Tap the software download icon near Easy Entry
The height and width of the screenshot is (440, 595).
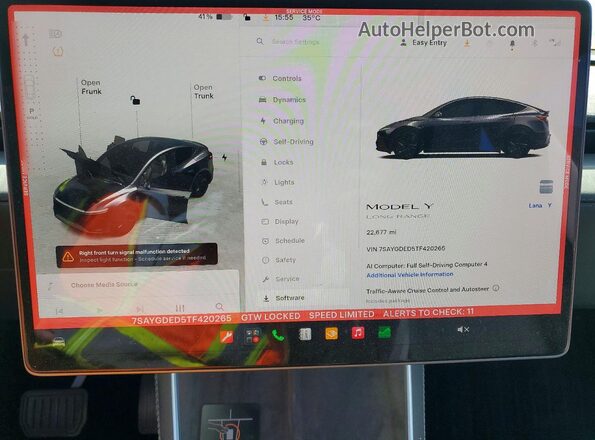(467, 44)
